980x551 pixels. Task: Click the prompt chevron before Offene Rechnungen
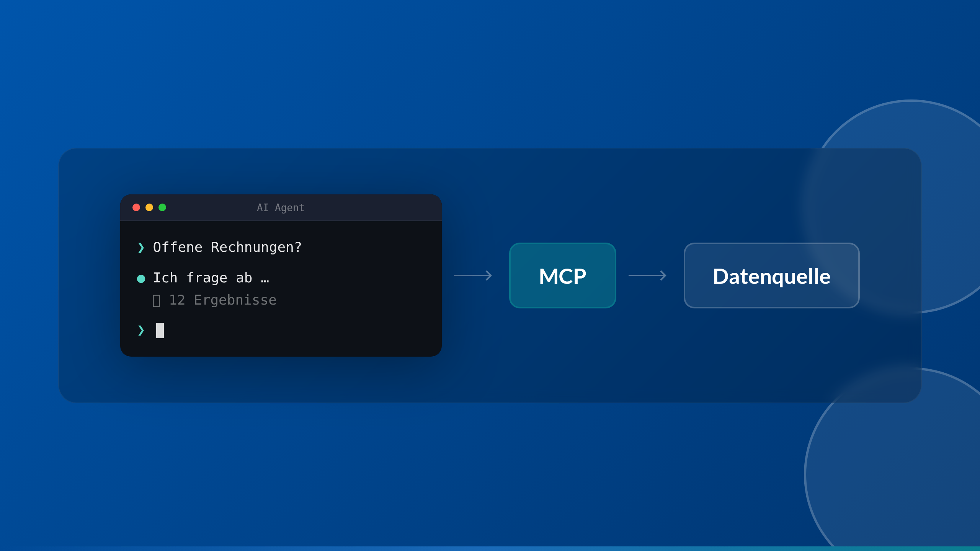click(141, 248)
